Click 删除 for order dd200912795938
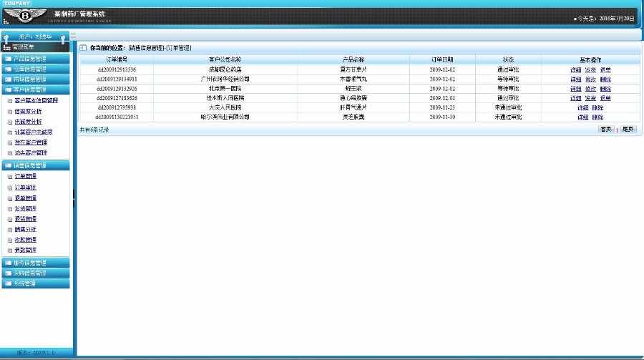Screen dimensions: 644x360 point(597,107)
